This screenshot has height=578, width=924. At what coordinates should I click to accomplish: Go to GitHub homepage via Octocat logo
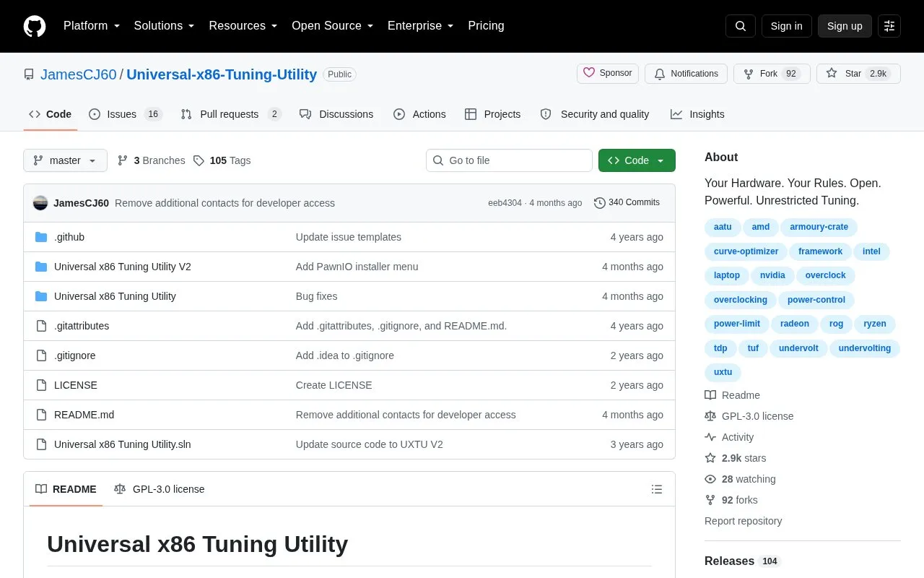click(x=35, y=26)
